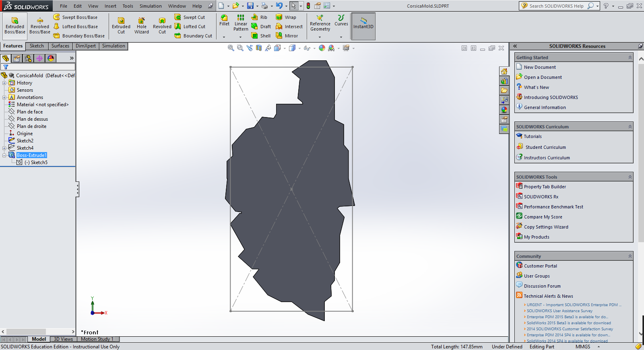Switch to the DimXpert tab
Screen dimensions: 644x350
click(86, 46)
